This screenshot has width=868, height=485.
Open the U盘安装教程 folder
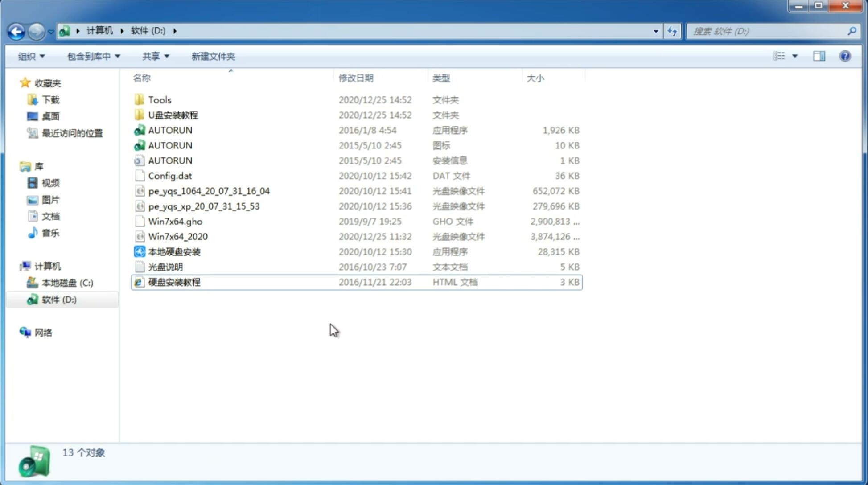click(x=173, y=115)
